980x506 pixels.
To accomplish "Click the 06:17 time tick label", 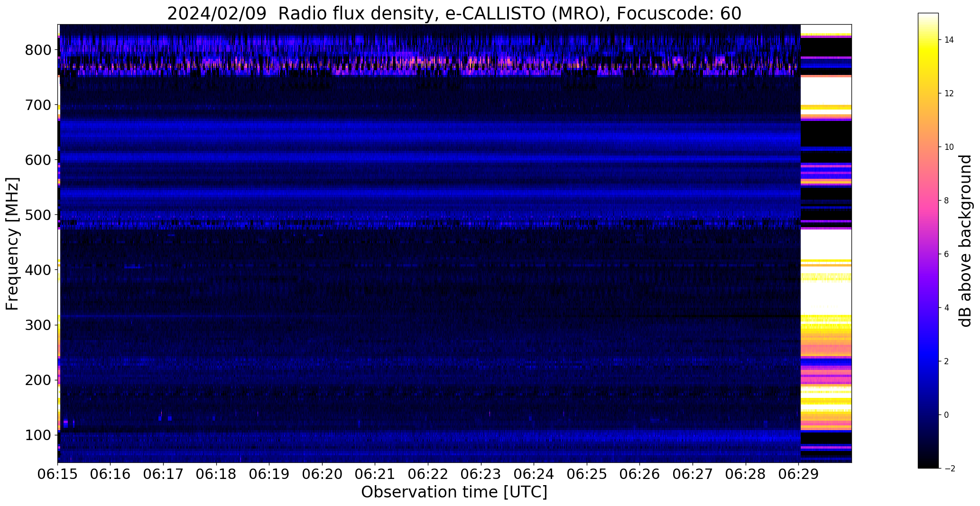I will tap(163, 475).
